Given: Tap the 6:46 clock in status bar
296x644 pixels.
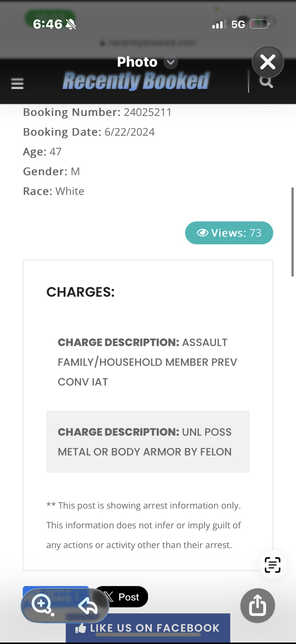Looking at the screenshot, I should click(x=47, y=24).
